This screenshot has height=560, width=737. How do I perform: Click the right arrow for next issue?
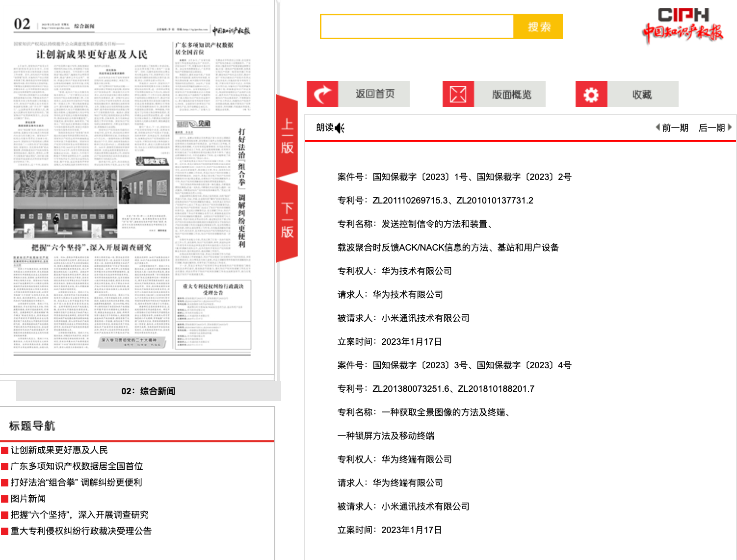point(730,127)
